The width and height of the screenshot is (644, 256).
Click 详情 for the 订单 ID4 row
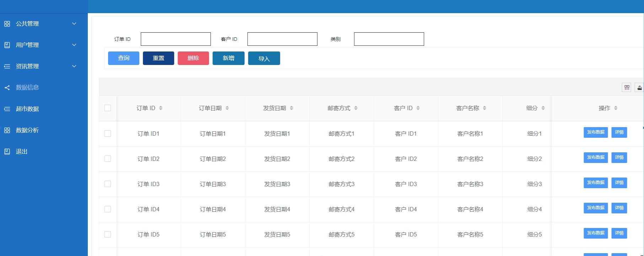click(x=619, y=208)
